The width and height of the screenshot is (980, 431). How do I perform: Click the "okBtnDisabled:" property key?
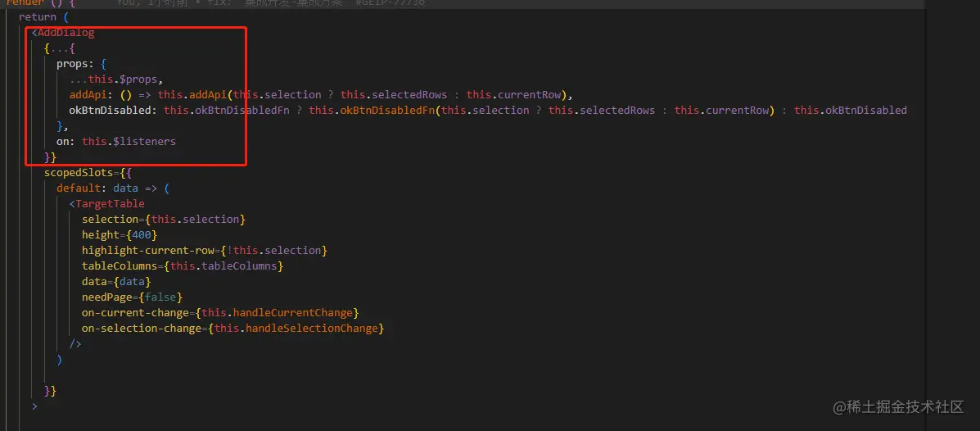(x=113, y=111)
